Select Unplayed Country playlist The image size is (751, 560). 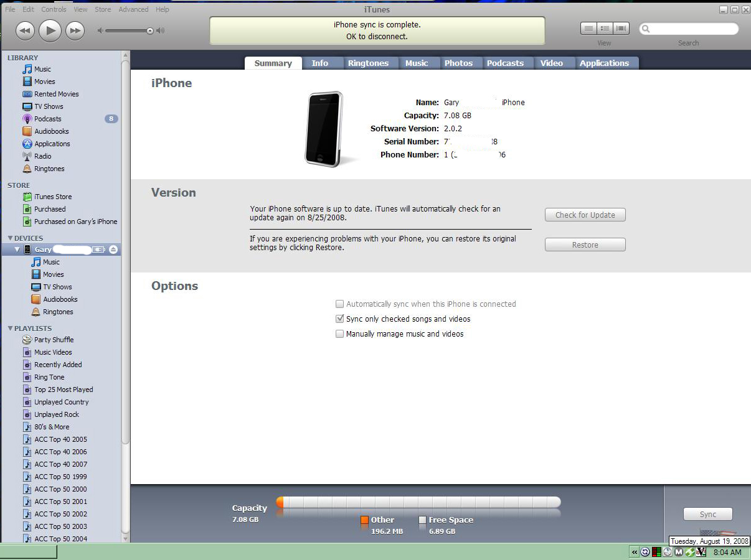[x=61, y=402]
